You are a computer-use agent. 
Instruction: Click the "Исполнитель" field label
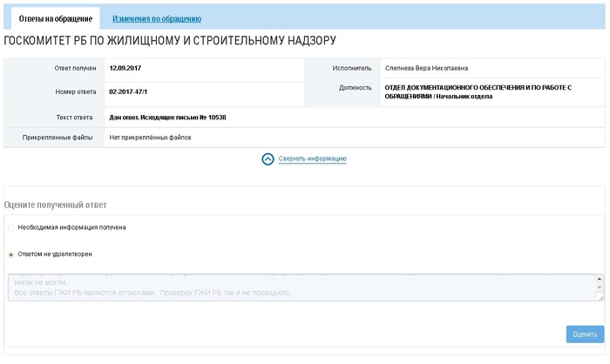pos(352,67)
